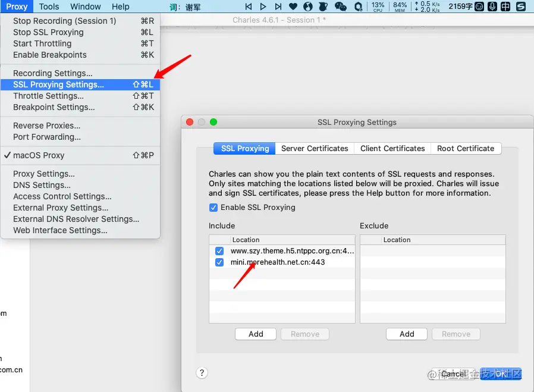Open Proxy Settings menu item
The width and height of the screenshot is (534, 392).
(x=80, y=174)
